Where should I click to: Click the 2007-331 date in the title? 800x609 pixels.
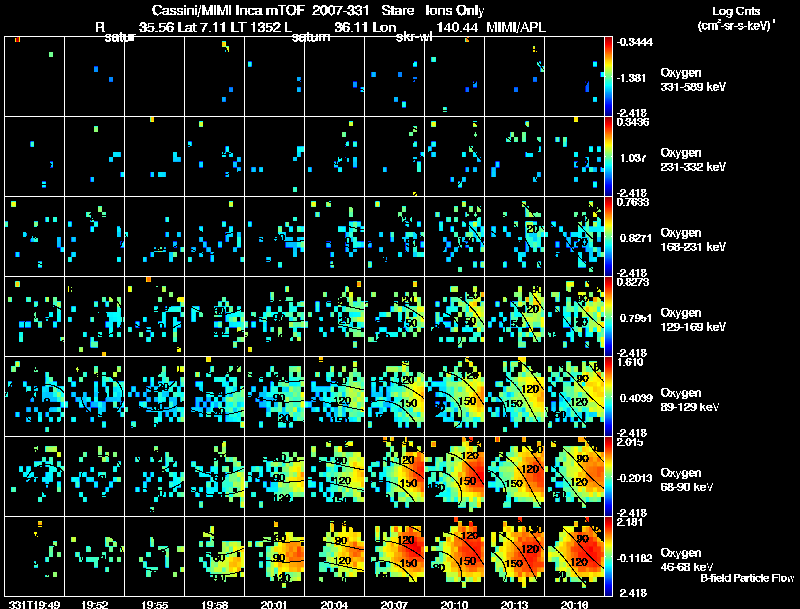pos(340,10)
